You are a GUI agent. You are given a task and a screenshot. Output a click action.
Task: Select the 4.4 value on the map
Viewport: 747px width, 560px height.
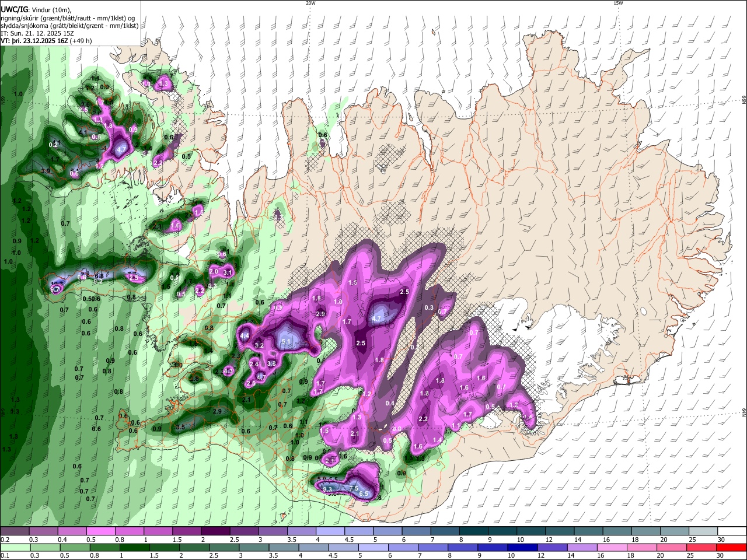(245, 335)
